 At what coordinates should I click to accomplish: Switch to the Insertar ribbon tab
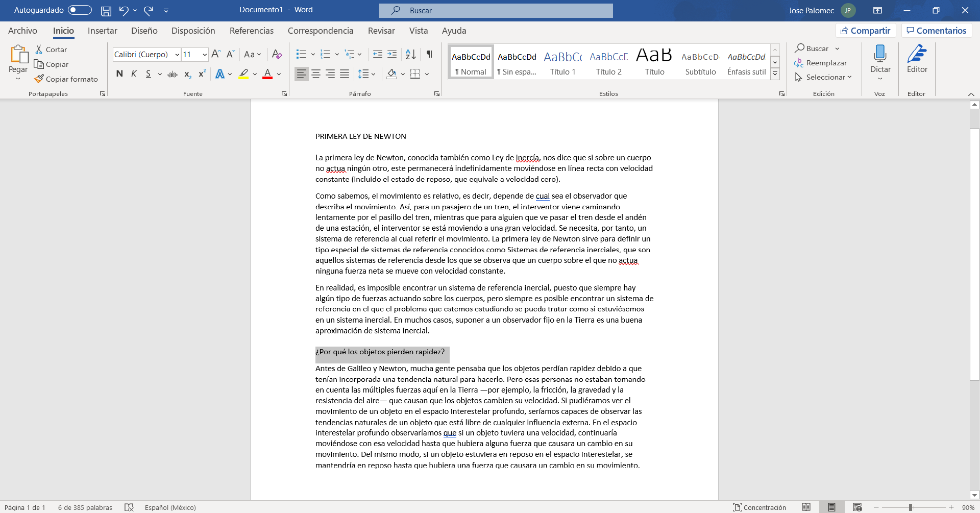(x=102, y=31)
